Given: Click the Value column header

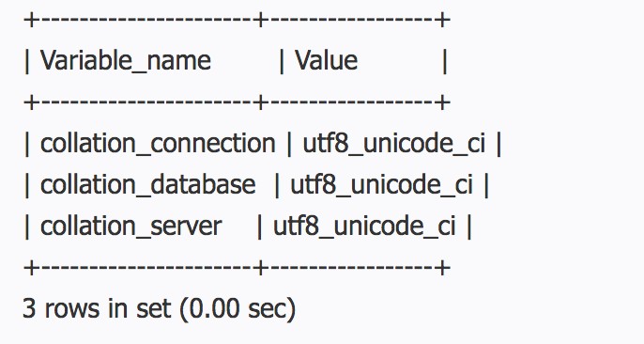Looking at the screenshot, I should [x=326, y=61].
